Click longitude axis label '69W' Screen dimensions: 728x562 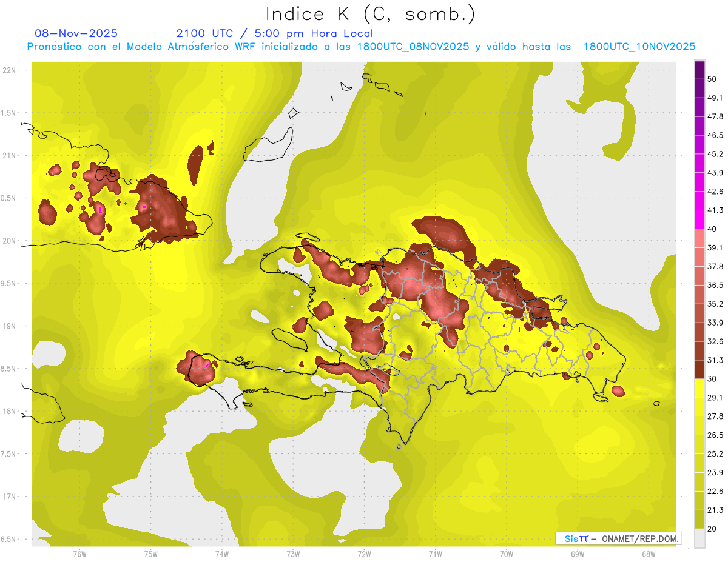[x=578, y=554]
